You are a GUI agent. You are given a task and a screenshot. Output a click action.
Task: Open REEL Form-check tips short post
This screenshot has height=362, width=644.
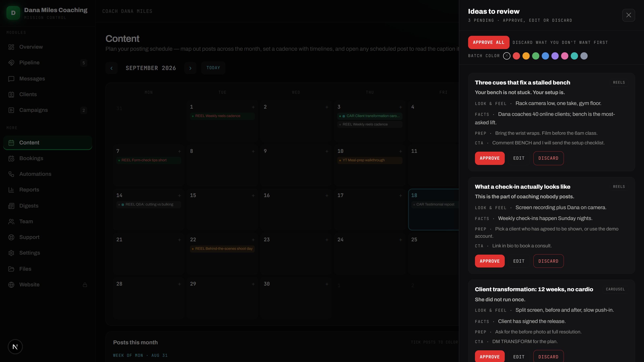[x=149, y=160]
